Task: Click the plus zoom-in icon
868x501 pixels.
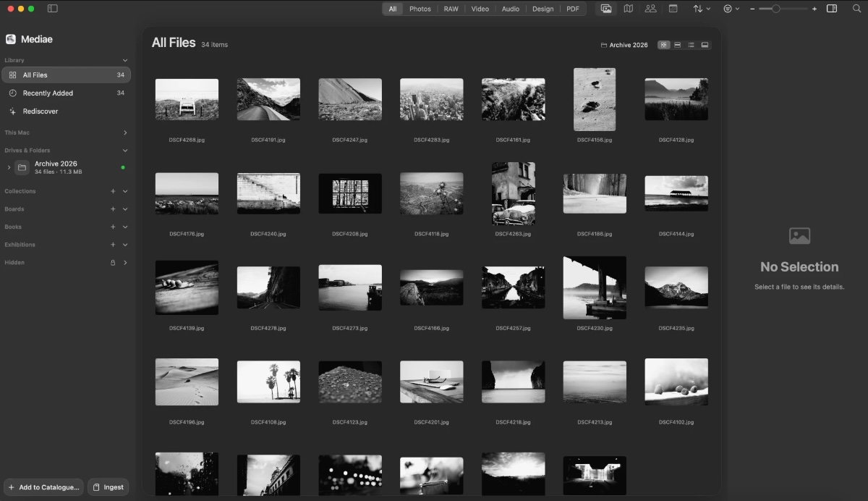Action: [x=814, y=9]
